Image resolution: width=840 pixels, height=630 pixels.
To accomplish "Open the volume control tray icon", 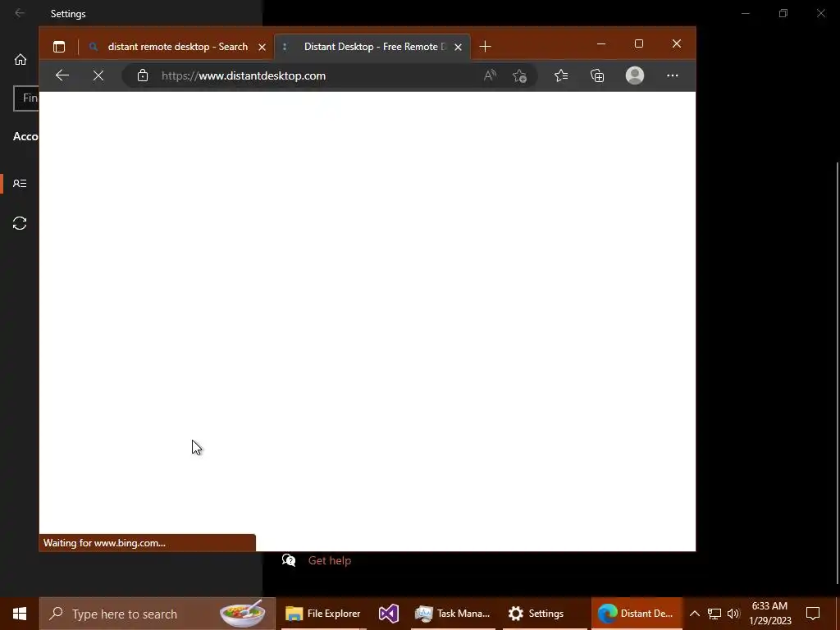I will point(733,614).
